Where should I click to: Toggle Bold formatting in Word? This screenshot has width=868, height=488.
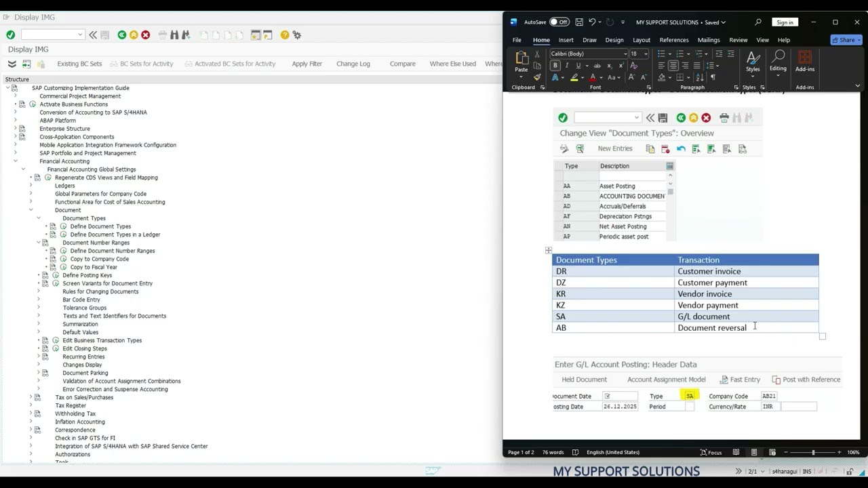(x=555, y=66)
